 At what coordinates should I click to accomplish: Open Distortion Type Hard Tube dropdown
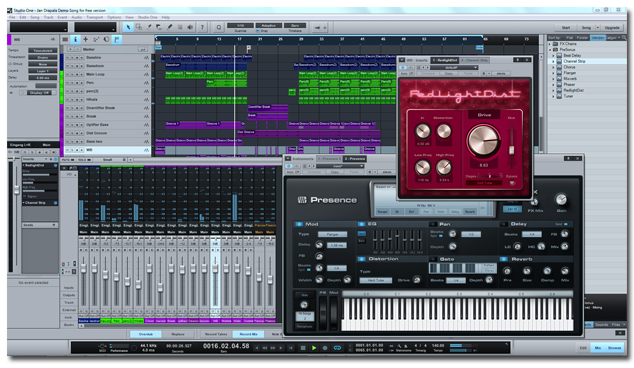(376, 280)
